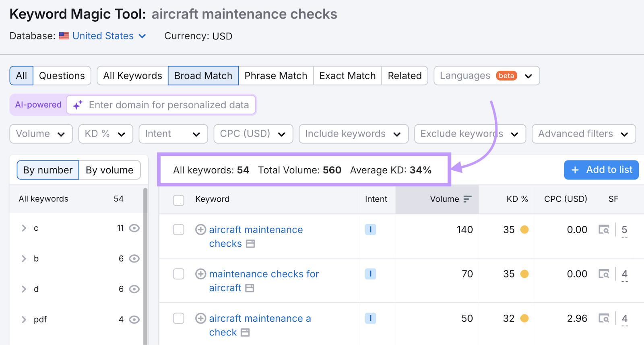
Task: Click the yellow KD difficulty dot for the first keyword
Action: [x=525, y=229]
